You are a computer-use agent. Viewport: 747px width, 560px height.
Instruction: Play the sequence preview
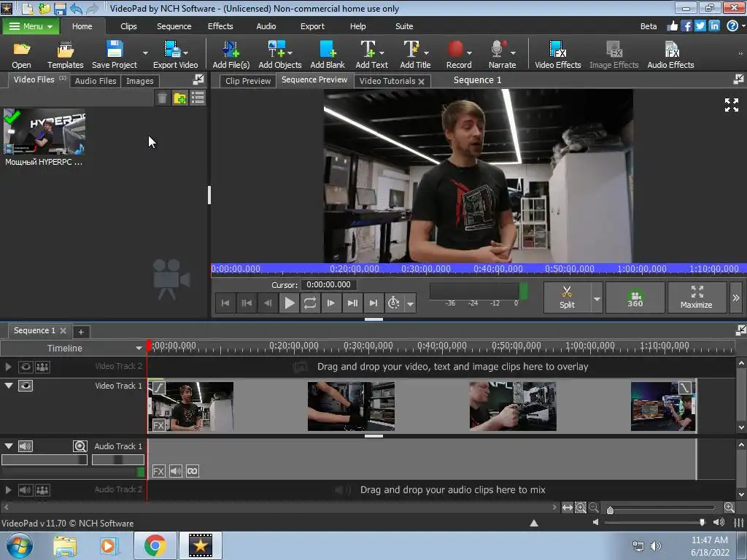coord(289,303)
